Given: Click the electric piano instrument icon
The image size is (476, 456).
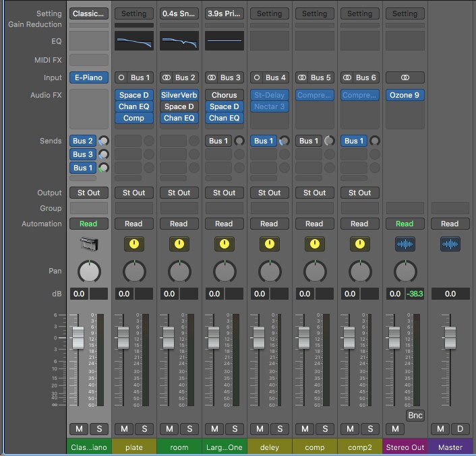Looking at the screenshot, I should pos(89,244).
